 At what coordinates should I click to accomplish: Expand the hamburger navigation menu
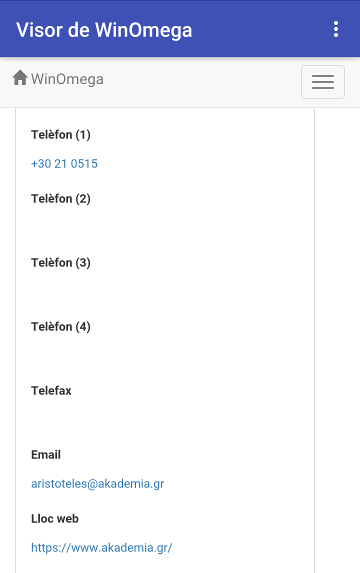click(x=323, y=82)
